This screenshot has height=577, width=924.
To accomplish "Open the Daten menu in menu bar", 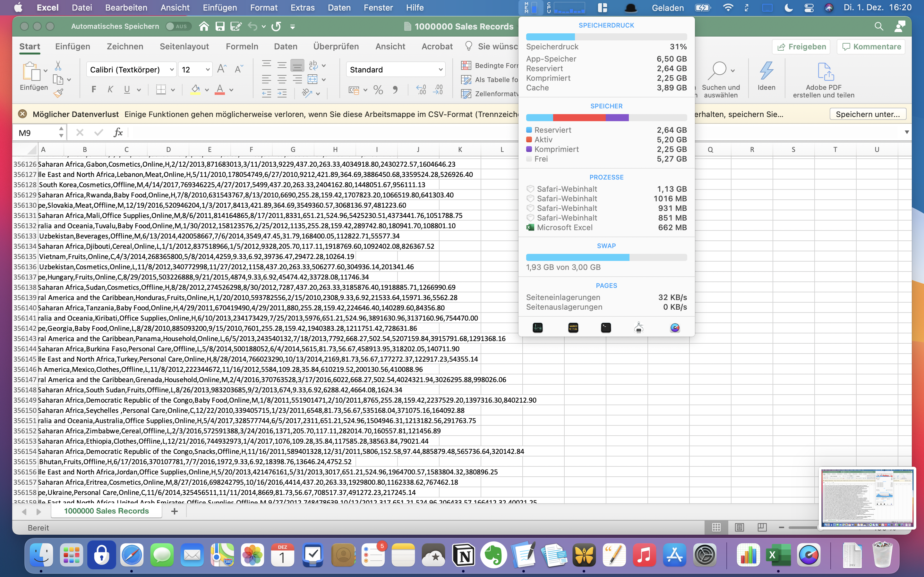I will point(339,8).
